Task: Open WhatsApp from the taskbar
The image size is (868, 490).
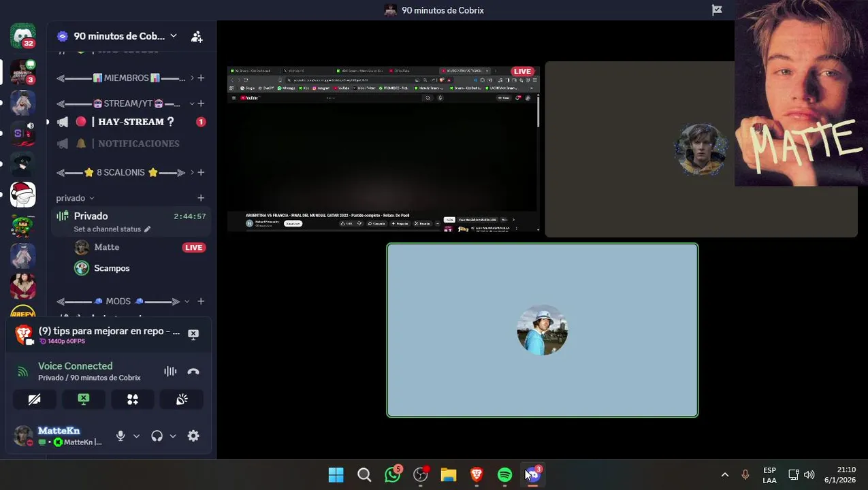Action: point(393,474)
